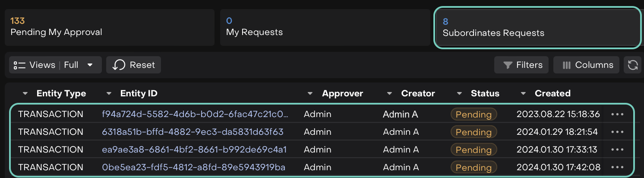Reset the table view
Screen dimensions: 644x178
pos(133,65)
